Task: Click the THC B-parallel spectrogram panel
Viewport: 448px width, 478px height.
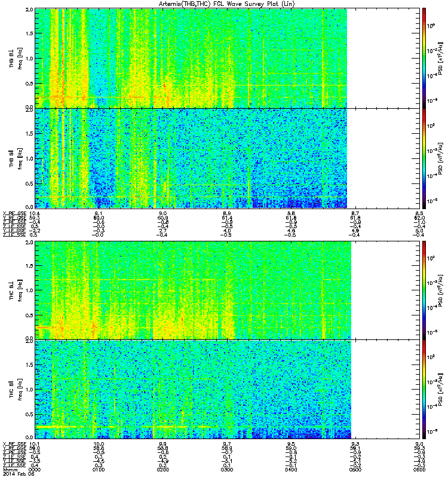Action: coord(228,390)
